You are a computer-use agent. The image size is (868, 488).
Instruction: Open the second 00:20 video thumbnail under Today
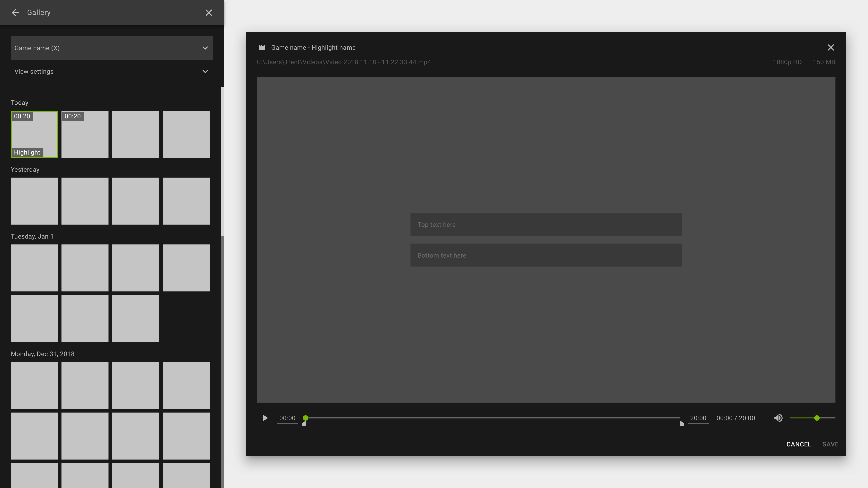click(x=85, y=134)
